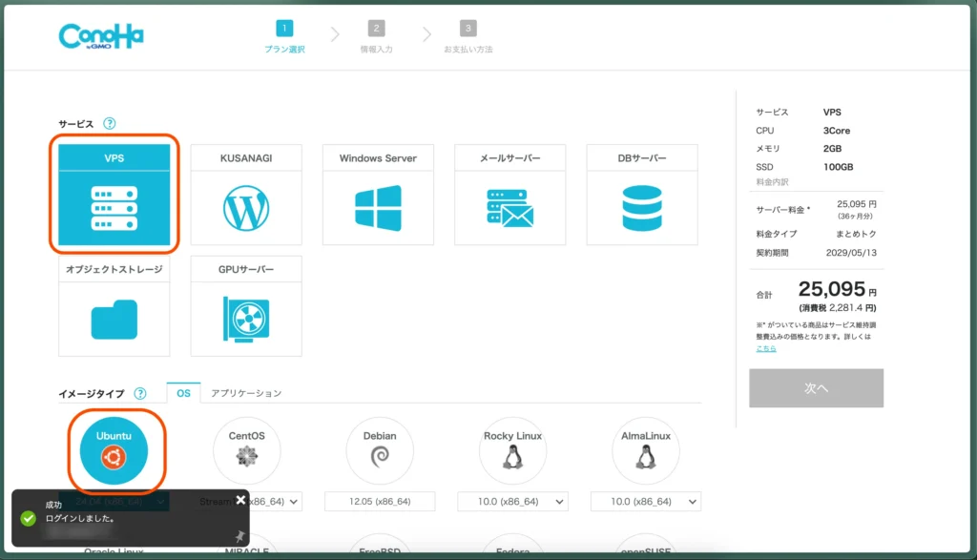Click the 次へ button
977x560 pixels.
817,388
